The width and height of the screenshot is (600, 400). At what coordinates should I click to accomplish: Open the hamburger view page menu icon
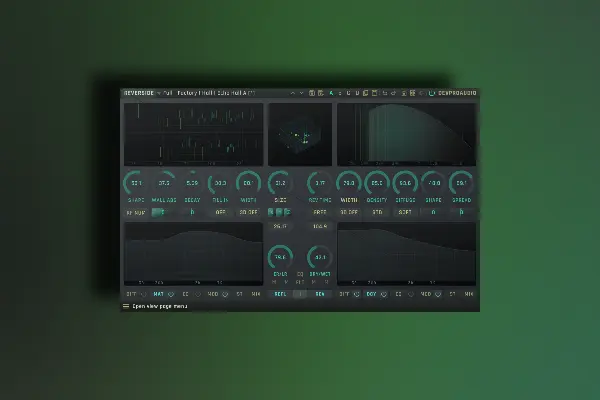(x=126, y=306)
